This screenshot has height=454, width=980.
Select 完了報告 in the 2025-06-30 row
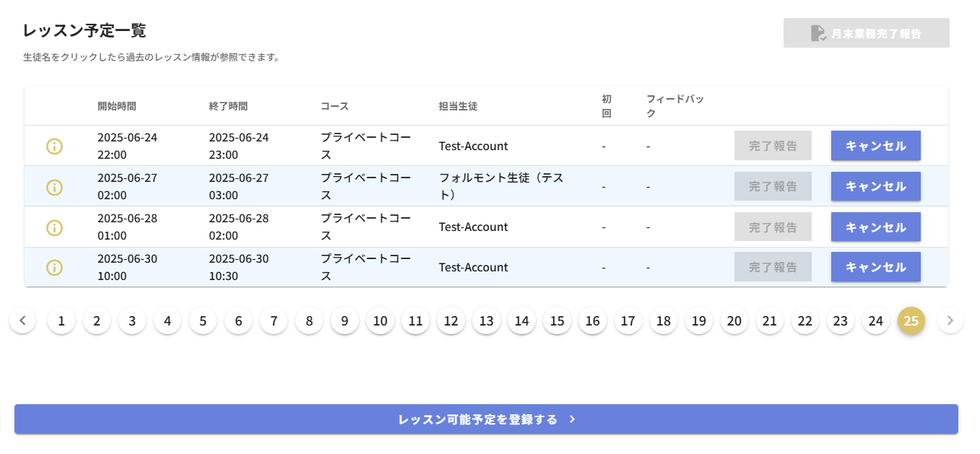click(773, 267)
